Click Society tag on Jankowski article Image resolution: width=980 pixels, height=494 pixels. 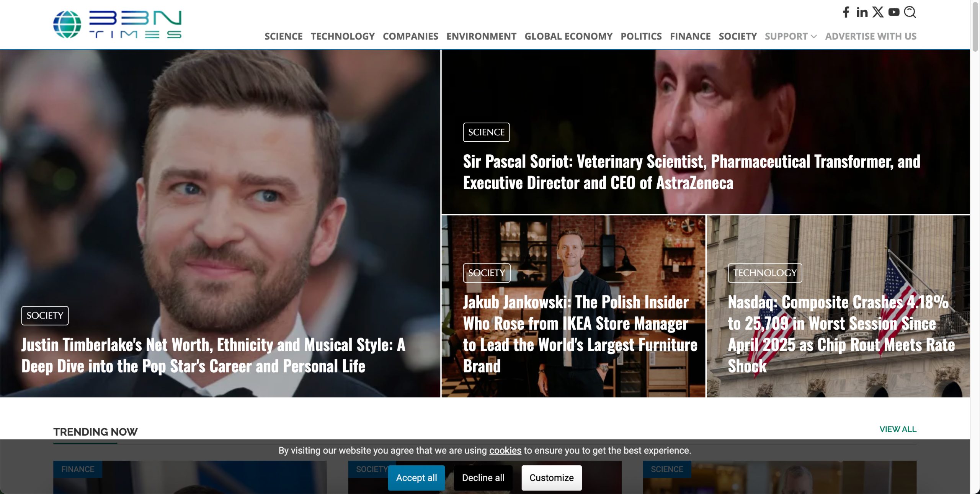click(487, 273)
